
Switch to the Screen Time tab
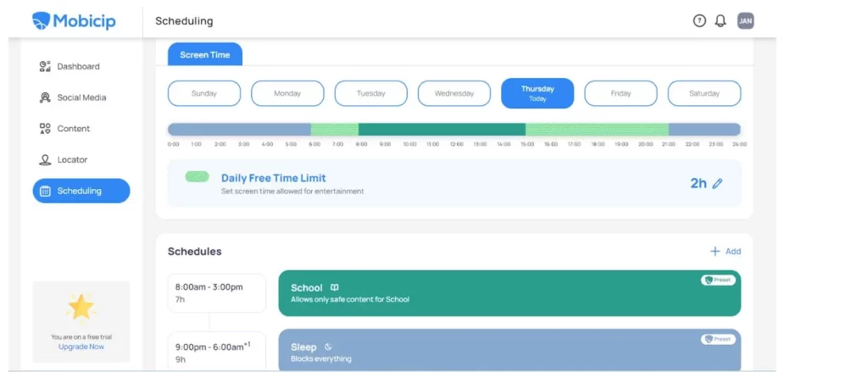(x=204, y=54)
